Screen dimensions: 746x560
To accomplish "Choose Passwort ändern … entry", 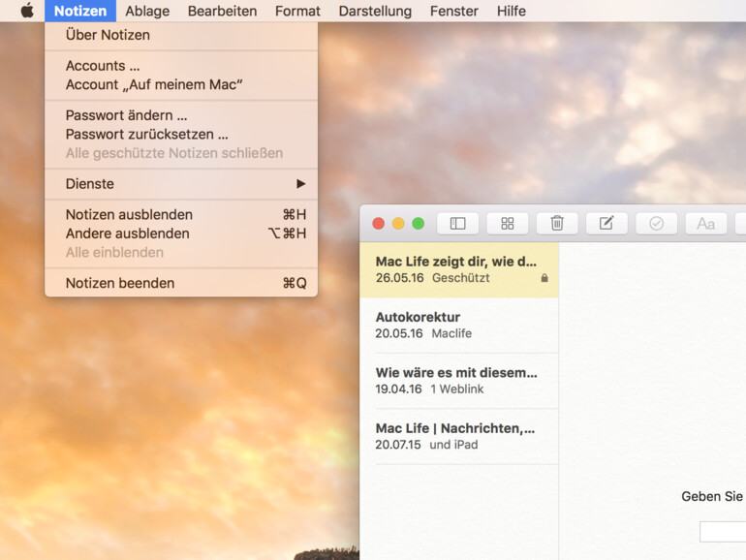I will (181, 115).
